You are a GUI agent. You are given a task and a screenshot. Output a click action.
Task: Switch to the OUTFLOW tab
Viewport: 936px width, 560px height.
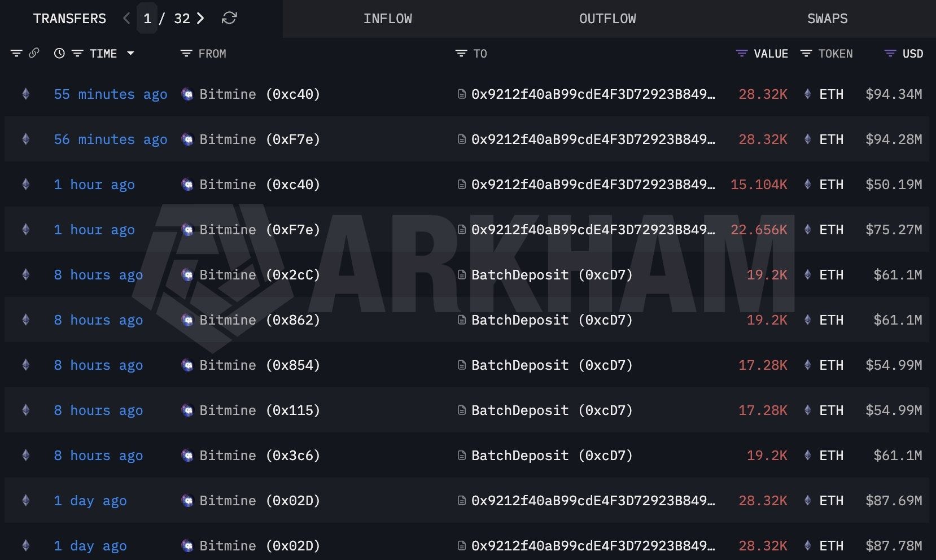coord(607,18)
